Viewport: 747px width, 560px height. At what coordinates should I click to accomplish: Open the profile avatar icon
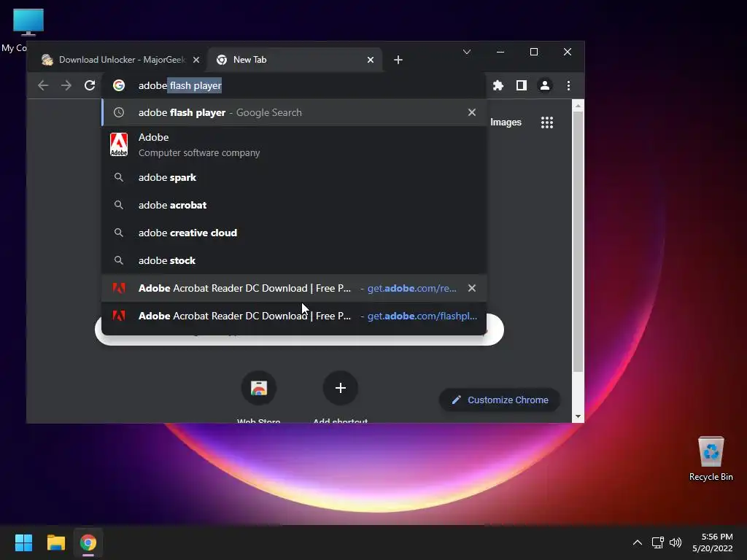tap(544, 85)
